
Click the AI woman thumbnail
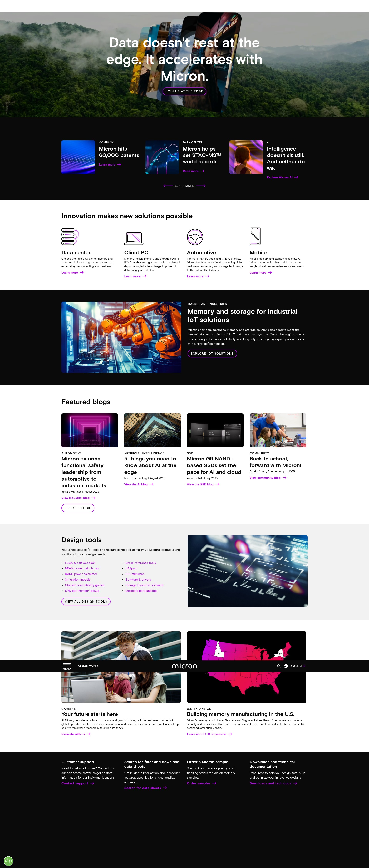pyautogui.click(x=246, y=157)
